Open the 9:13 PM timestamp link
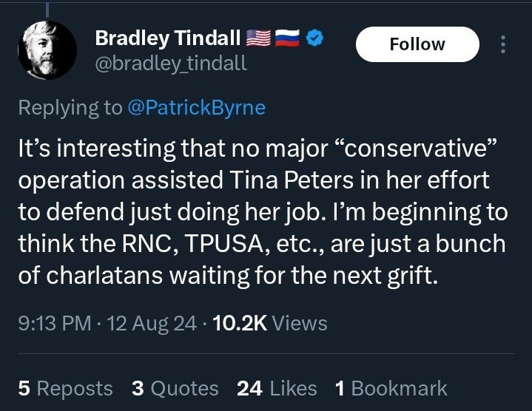Viewport: 532px width, 411px height. pyautogui.click(x=54, y=323)
